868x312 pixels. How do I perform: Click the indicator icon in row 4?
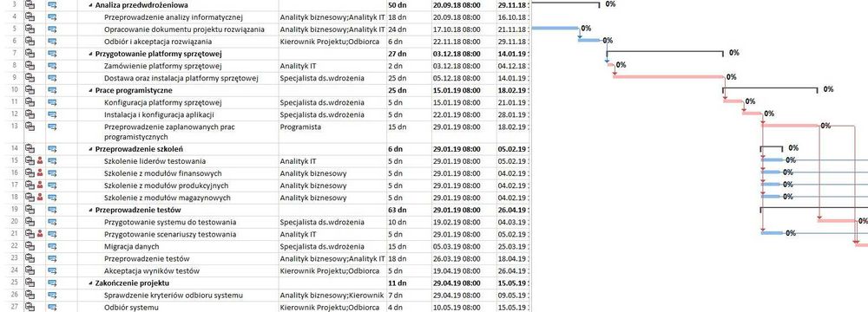coord(30,17)
